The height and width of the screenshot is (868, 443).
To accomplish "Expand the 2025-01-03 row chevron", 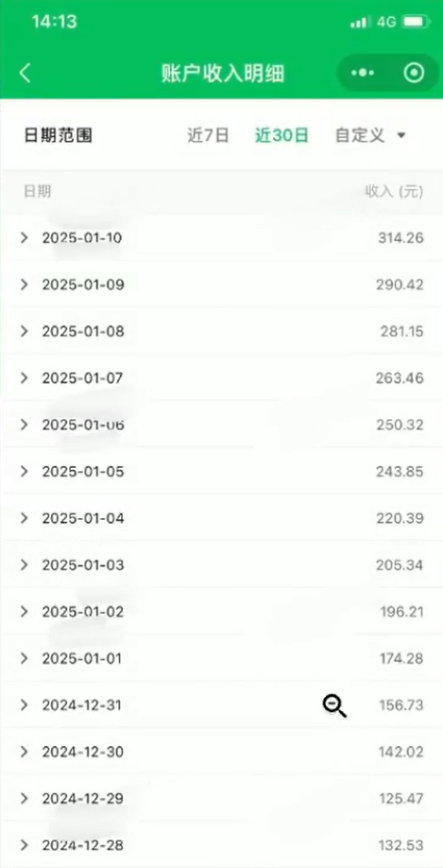I will (x=24, y=564).
